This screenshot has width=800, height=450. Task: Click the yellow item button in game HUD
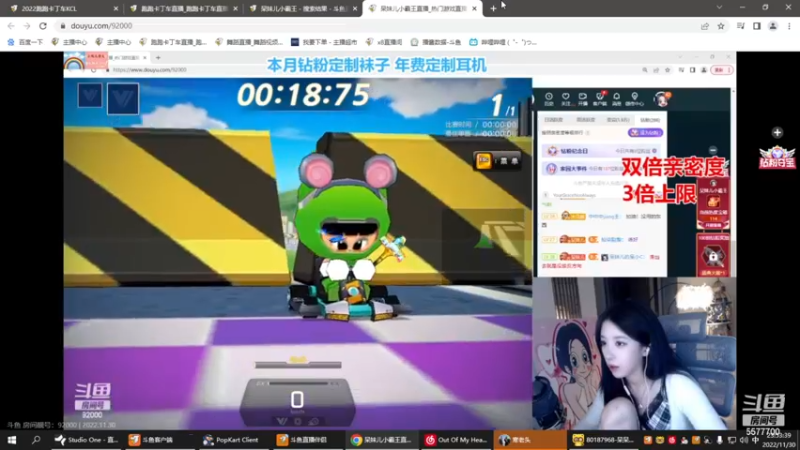pyautogui.click(x=483, y=161)
